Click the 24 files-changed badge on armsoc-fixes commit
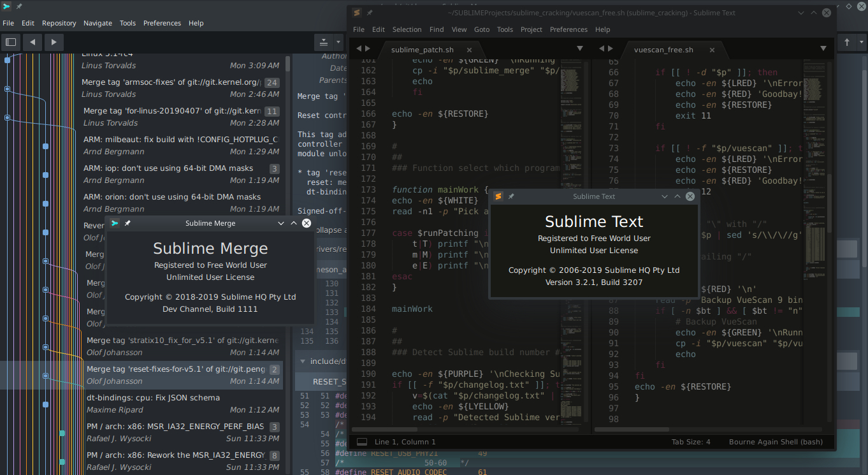This screenshot has width=868, height=475. (272, 83)
